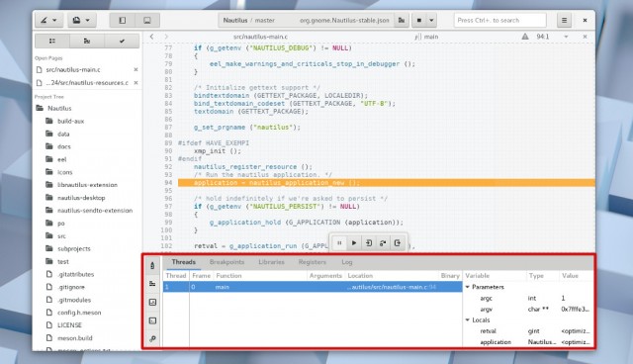The height and width of the screenshot is (364, 633).
Task: Click the 94:1 cursor position label
Action: [x=543, y=37]
